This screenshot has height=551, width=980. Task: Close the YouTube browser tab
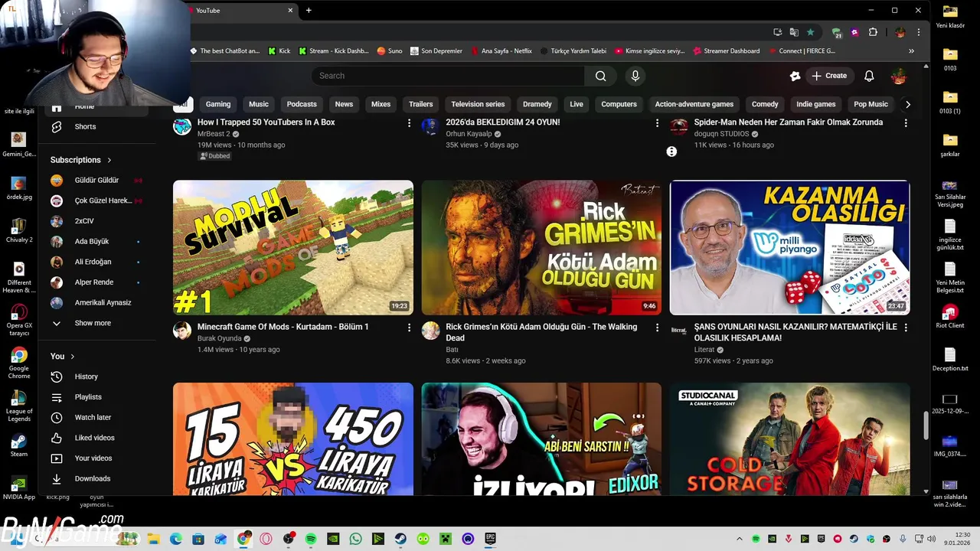290,11
